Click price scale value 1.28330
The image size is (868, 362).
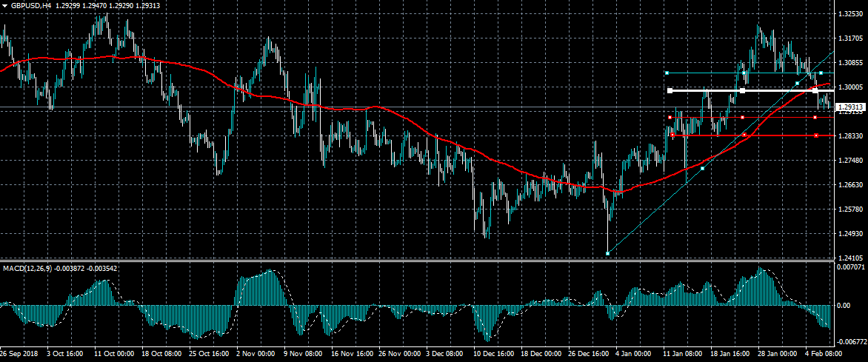pyautogui.click(x=850, y=135)
